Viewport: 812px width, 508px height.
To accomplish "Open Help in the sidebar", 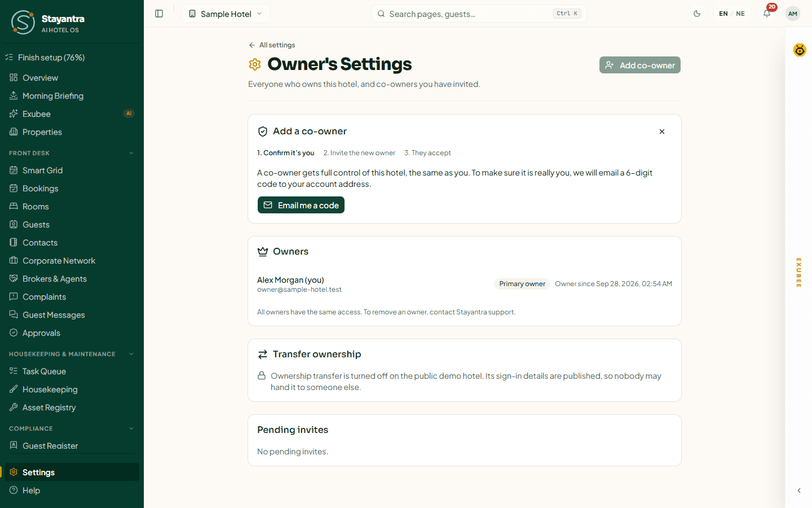I will click(x=72, y=491).
